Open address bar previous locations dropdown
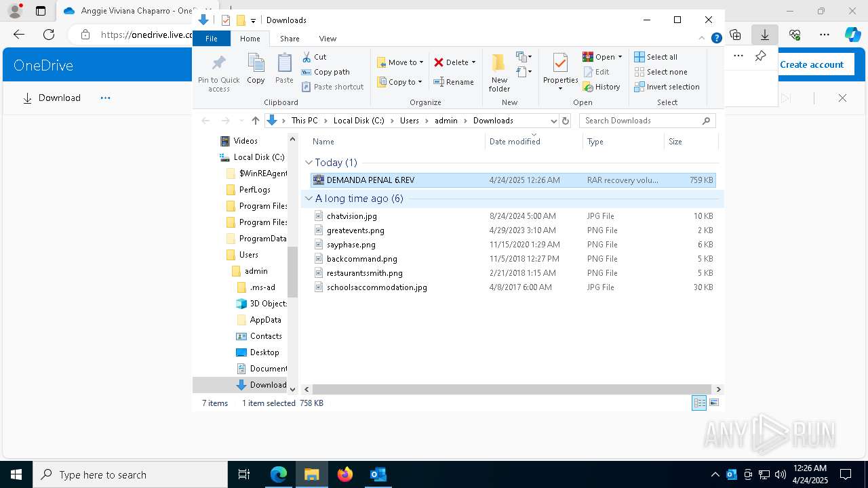Screen dimensions: 868x488 click(x=553, y=121)
